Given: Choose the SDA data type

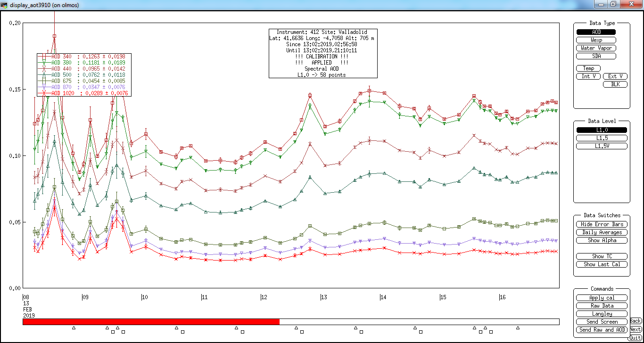Looking at the screenshot, I should click(x=596, y=56).
